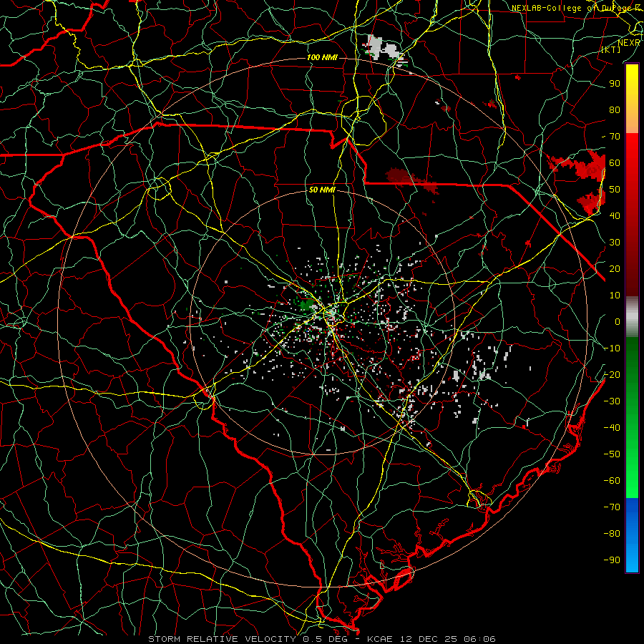Select the -60 value on velocity scale

click(612, 481)
